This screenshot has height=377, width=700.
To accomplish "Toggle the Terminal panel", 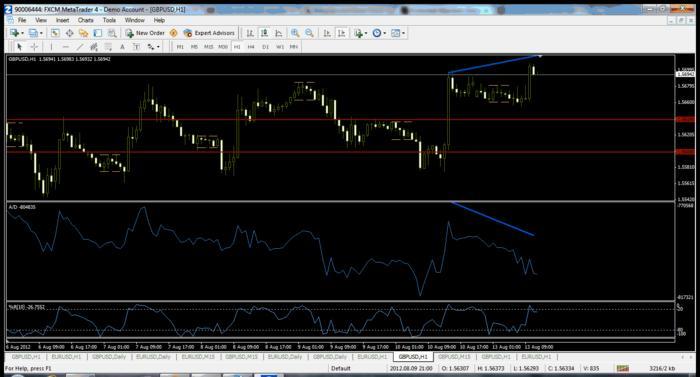I will pos(98,33).
